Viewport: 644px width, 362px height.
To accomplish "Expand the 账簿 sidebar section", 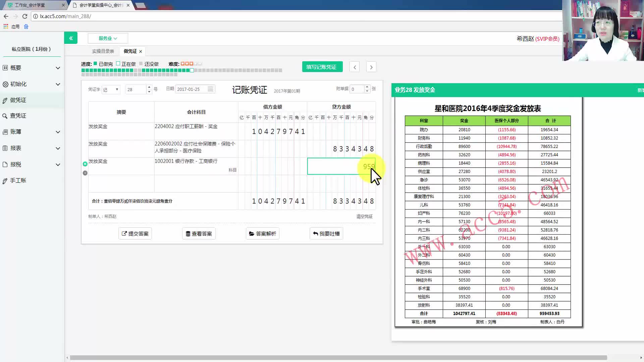I will 31,132.
